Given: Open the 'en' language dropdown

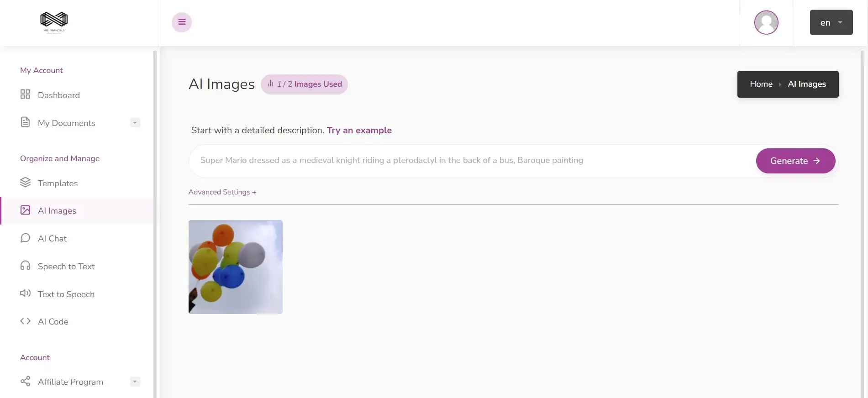Looking at the screenshot, I should 831,22.
